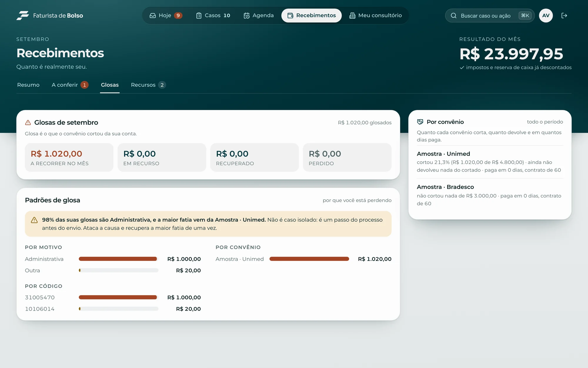Click the warning triangle by Glosas de setembro
This screenshot has width=588, height=368.
click(x=28, y=122)
